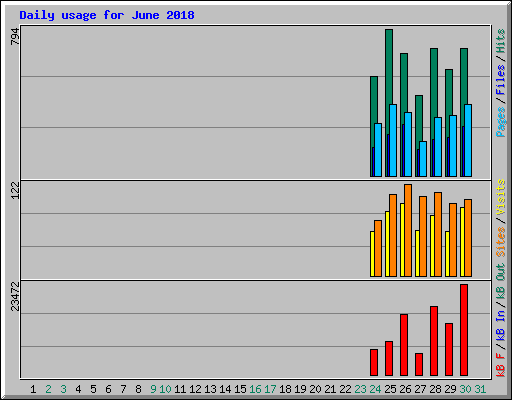
Task: Click the kB Out legend label
Action: coord(500,281)
